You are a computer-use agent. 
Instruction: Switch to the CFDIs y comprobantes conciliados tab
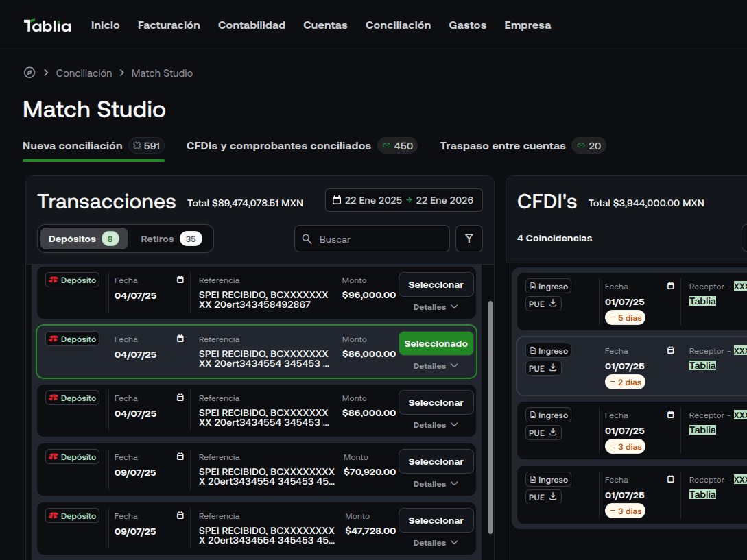[x=278, y=145]
